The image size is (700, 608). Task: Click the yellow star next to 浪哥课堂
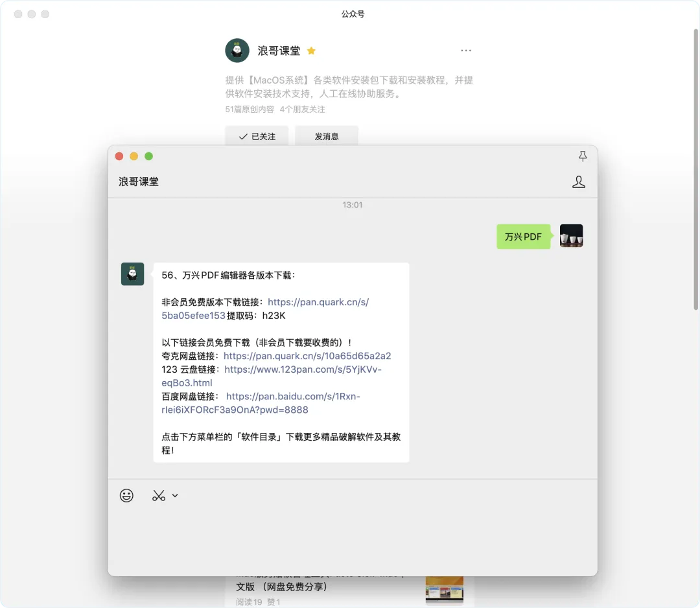click(311, 51)
